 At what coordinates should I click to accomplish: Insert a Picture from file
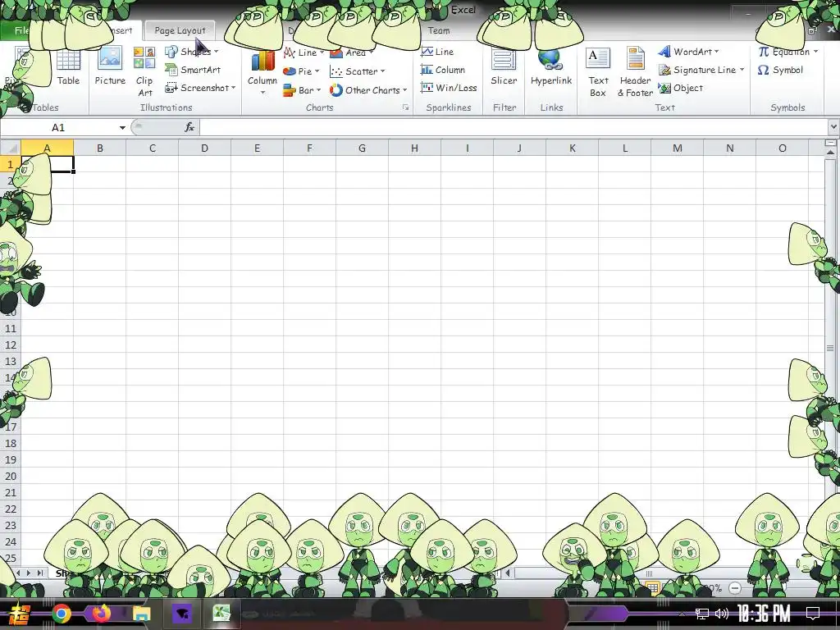tap(110, 67)
